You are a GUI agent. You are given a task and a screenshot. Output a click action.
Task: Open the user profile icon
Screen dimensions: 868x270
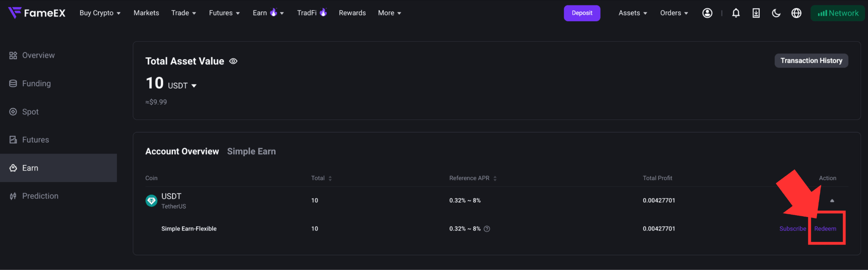707,13
